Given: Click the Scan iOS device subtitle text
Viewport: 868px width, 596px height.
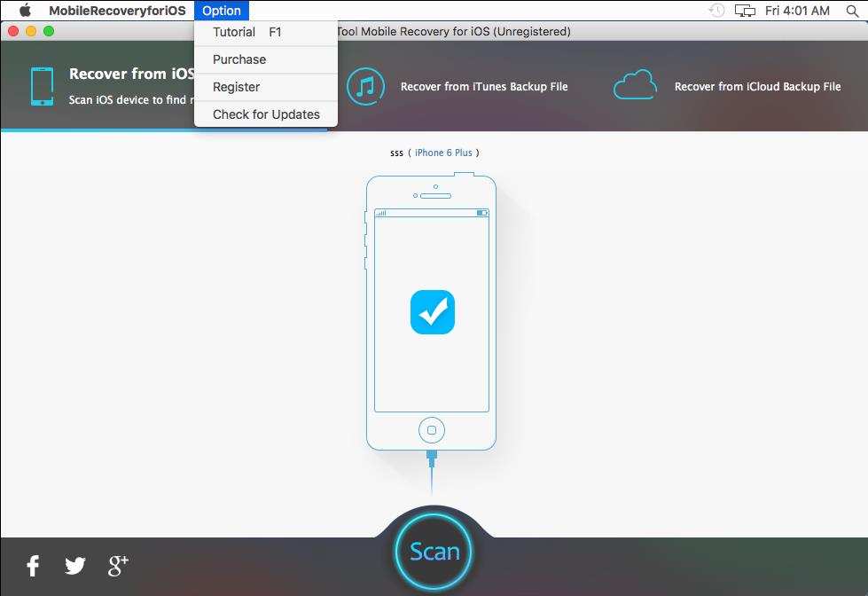Looking at the screenshot, I should click(x=131, y=99).
